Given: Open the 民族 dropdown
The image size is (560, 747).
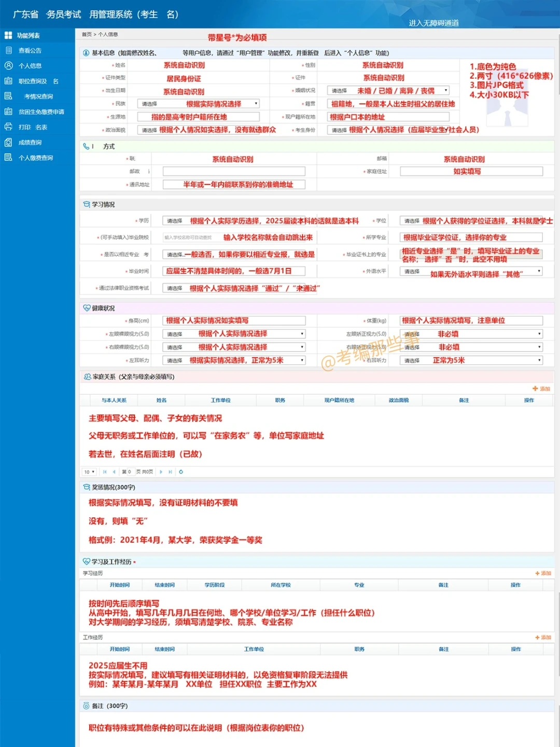Looking at the screenshot, I should [199, 104].
